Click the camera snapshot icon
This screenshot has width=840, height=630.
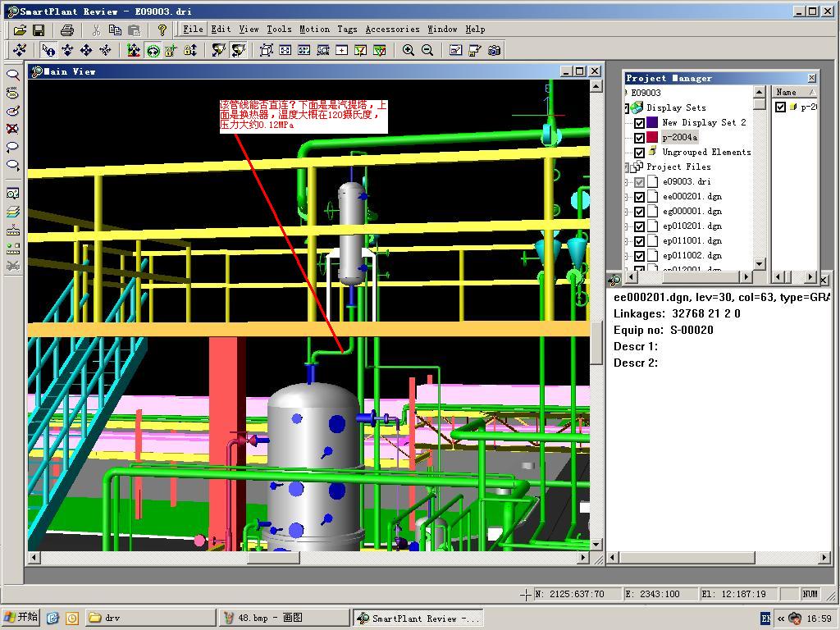click(x=494, y=50)
